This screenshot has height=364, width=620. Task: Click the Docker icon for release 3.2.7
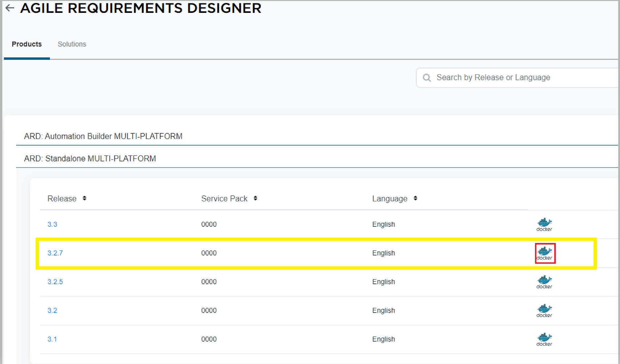tap(545, 253)
